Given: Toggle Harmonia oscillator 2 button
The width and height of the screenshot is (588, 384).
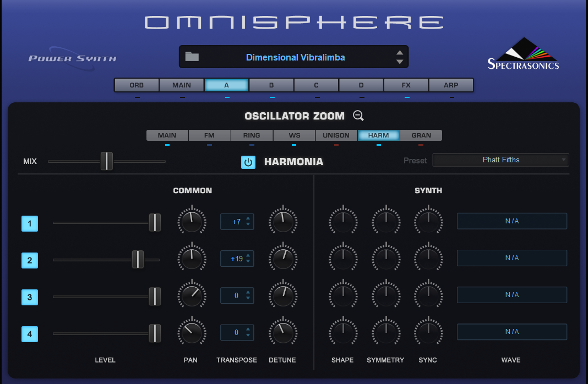Looking at the screenshot, I should [30, 260].
